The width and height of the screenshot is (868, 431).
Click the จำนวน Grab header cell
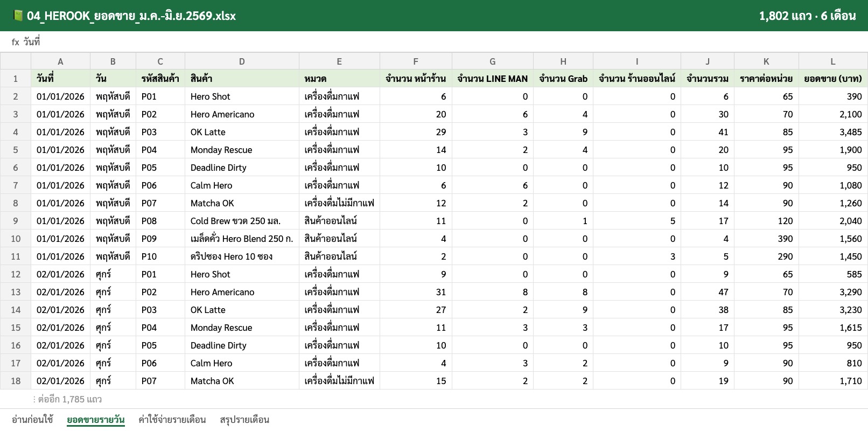[x=563, y=79]
